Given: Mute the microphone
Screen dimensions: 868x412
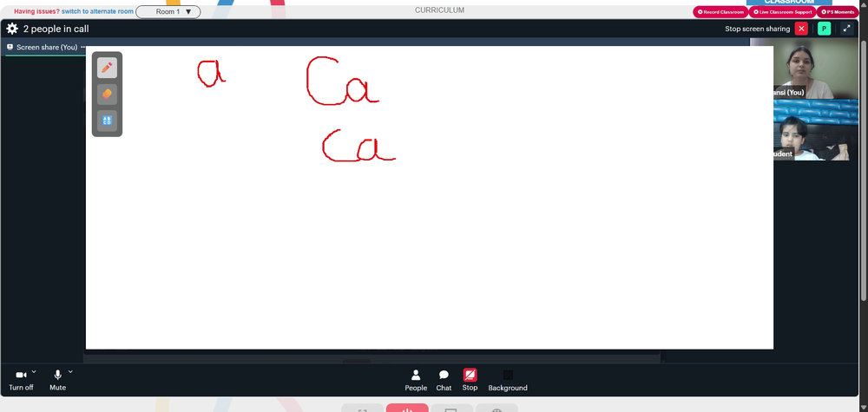Looking at the screenshot, I should click(x=57, y=381).
